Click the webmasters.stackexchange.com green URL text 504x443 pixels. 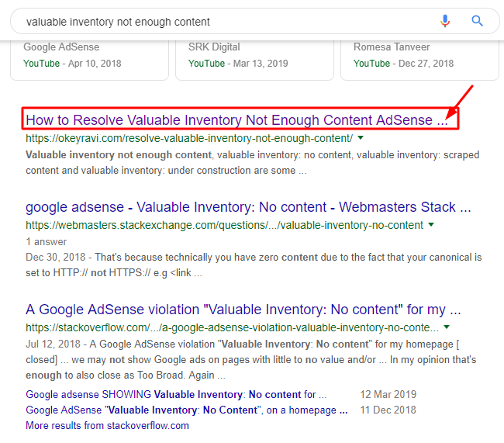coord(224,225)
